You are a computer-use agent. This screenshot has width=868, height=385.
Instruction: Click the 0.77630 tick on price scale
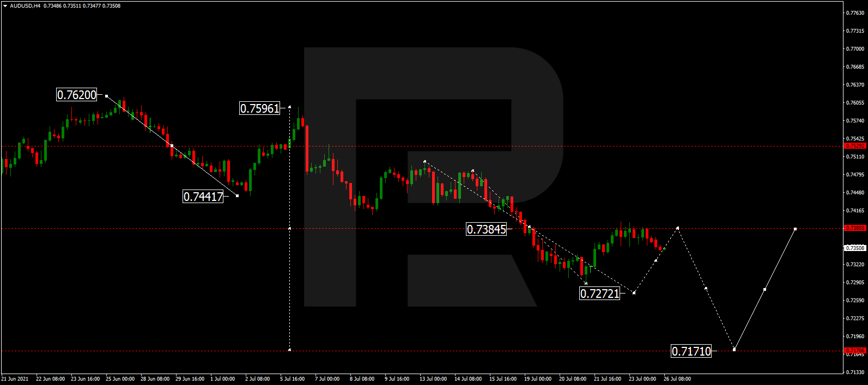(x=855, y=13)
